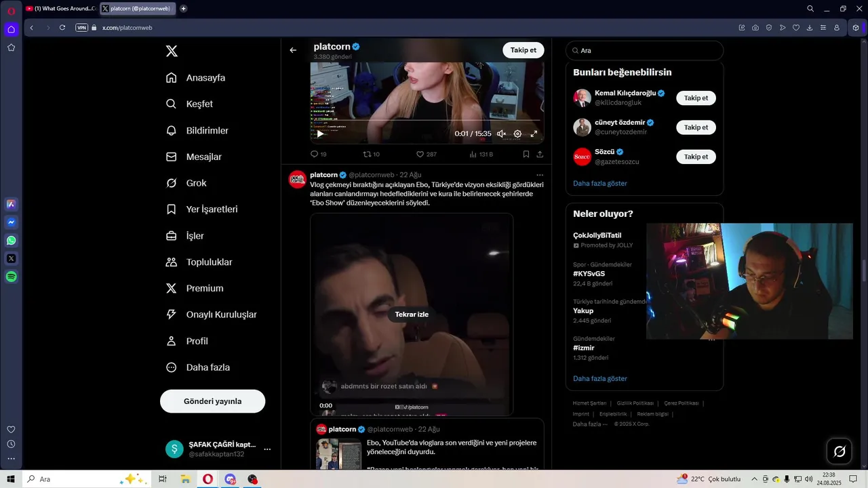
Task: Open a new browser tab
Action: 184,9
